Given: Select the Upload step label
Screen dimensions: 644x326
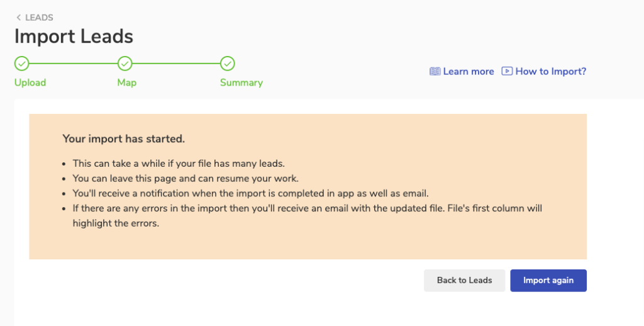Looking at the screenshot, I should [30, 82].
